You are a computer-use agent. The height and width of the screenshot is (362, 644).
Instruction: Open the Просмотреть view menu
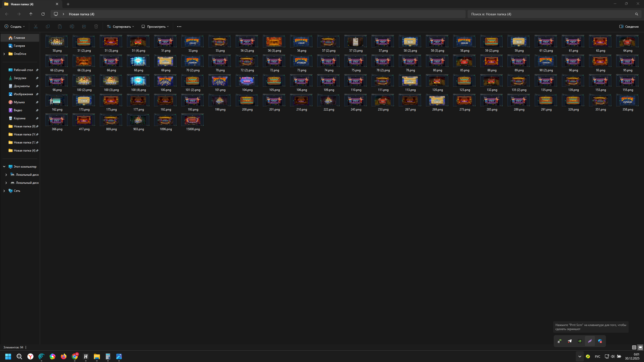point(155,26)
